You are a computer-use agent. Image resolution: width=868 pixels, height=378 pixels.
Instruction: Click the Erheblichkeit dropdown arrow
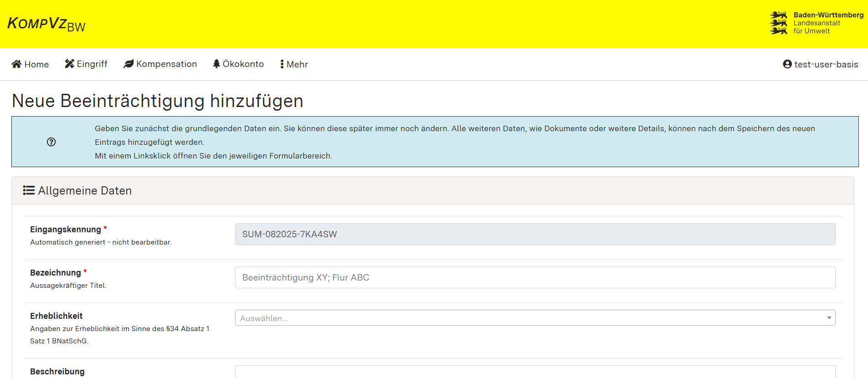pos(829,318)
